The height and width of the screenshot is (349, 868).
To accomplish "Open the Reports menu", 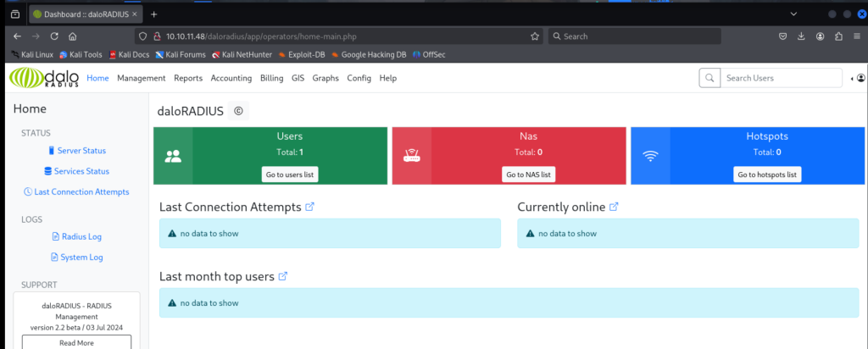I will pos(188,78).
